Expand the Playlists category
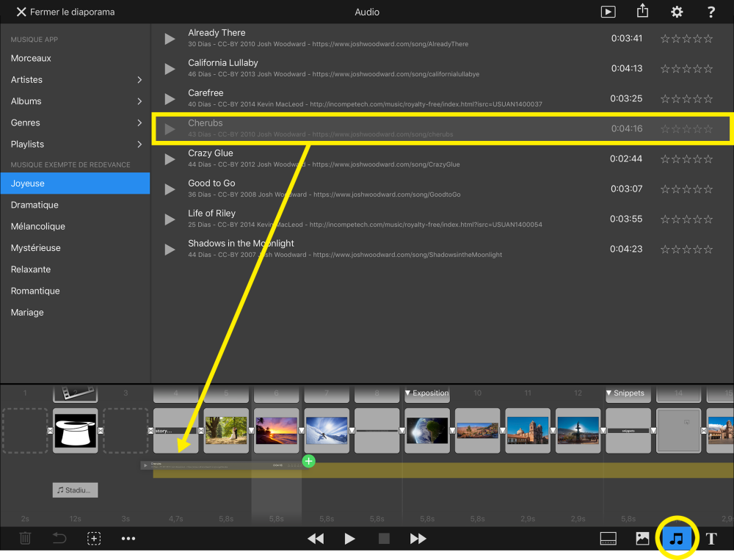This screenshot has height=560, width=734. tap(76, 145)
